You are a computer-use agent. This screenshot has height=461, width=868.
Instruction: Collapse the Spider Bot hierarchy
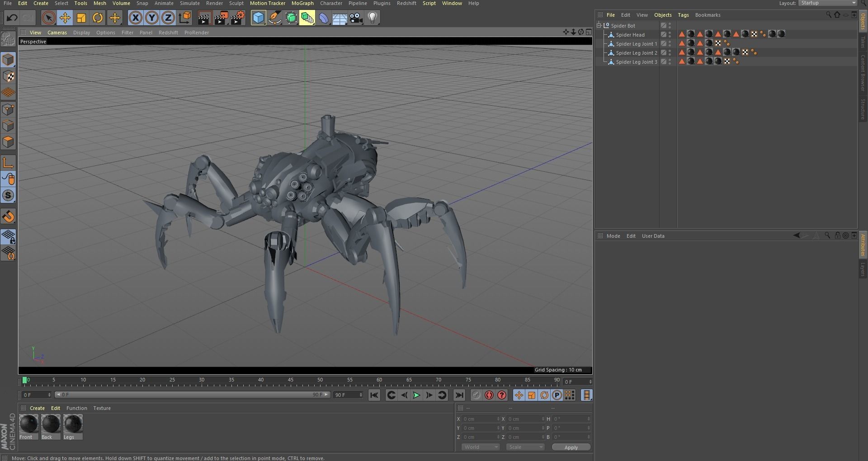(599, 25)
